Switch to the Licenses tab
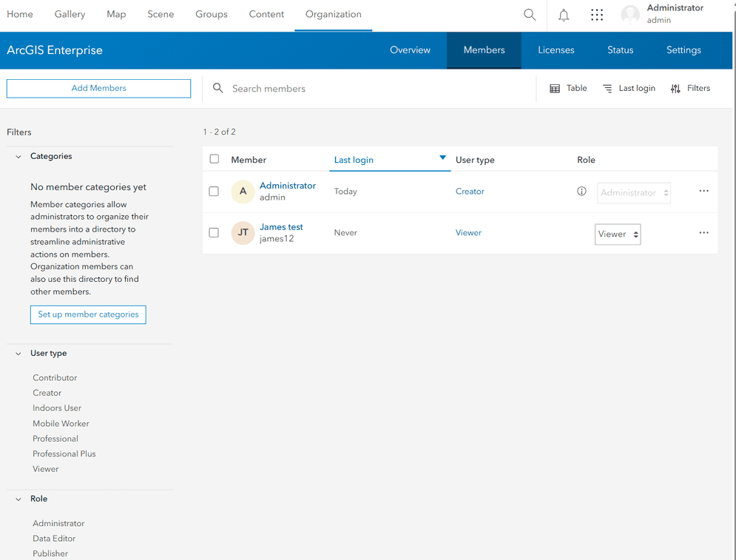This screenshot has height=560, width=736. [556, 50]
